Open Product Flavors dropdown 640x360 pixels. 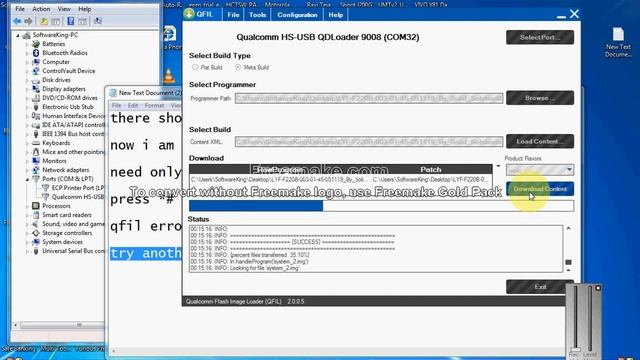pos(569,170)
